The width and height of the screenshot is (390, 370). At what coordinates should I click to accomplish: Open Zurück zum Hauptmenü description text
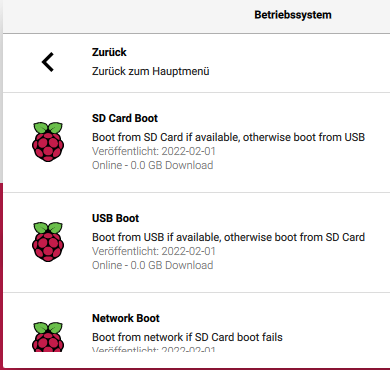coord(151,71)
